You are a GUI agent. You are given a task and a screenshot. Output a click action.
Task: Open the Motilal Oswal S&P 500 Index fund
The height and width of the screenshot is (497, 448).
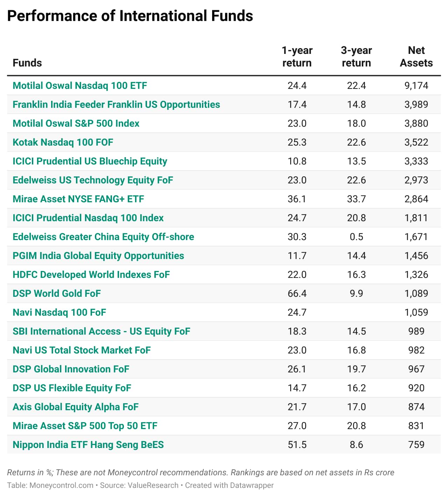coord(76,124)
